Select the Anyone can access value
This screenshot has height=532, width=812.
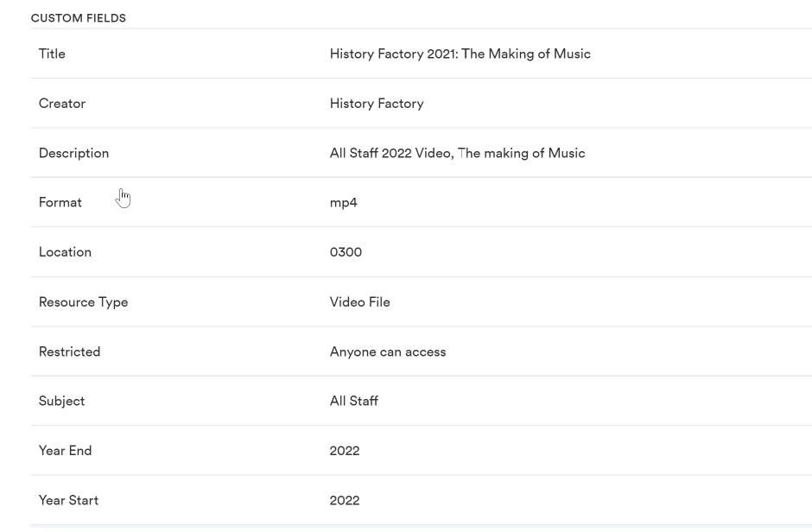(387, 351)
